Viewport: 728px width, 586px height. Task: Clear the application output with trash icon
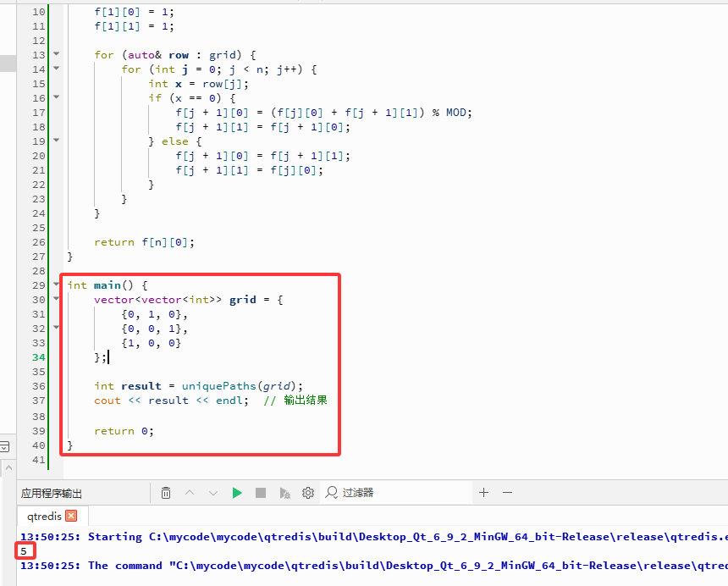[x=166, y=492]
